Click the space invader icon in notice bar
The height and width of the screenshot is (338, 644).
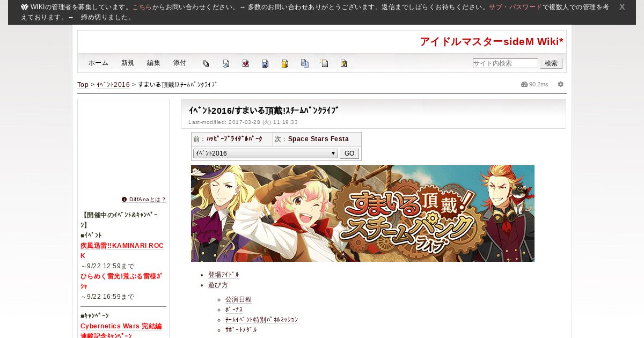point(25,8)
